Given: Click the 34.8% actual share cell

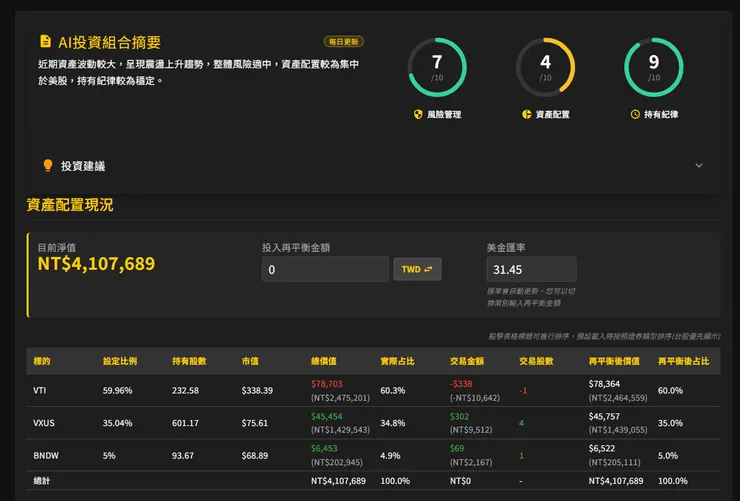Looking at the screenshot, I should pyautogui.click(x=393, y=423).
